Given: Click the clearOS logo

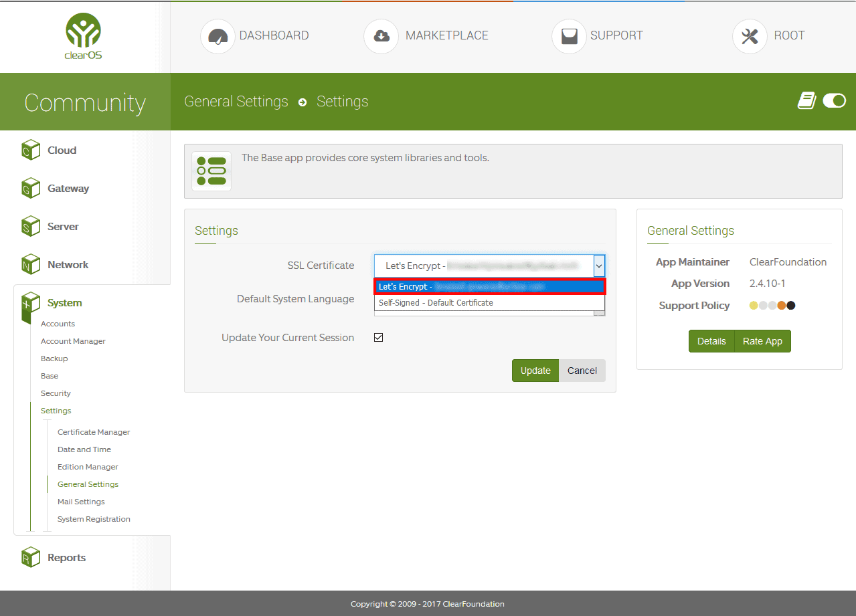Looking at the screenshot, I should tap(84, 37).
